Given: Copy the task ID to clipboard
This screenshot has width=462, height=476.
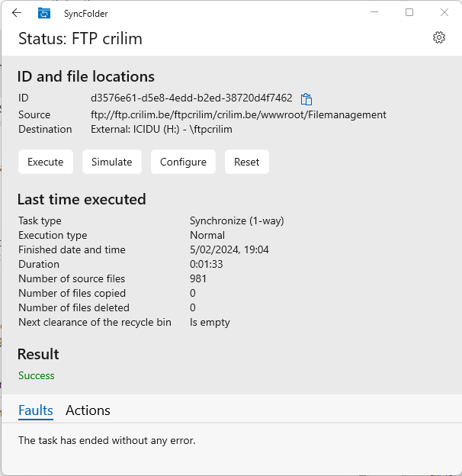Looking at the screenshot, I should point(306,98).
